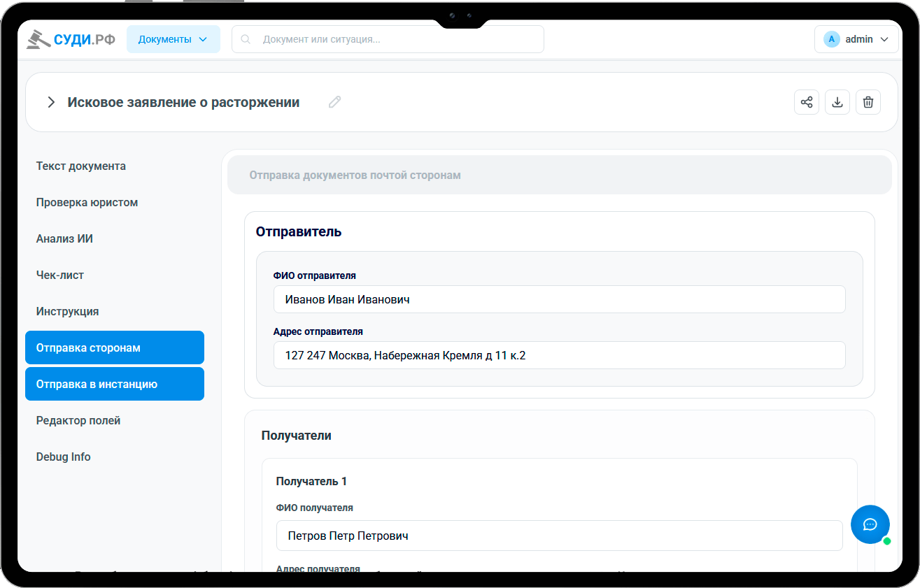This screenshot has height=588, width=920.
Task: Open the Документы dropdown menu
Action: coord(173,39)
